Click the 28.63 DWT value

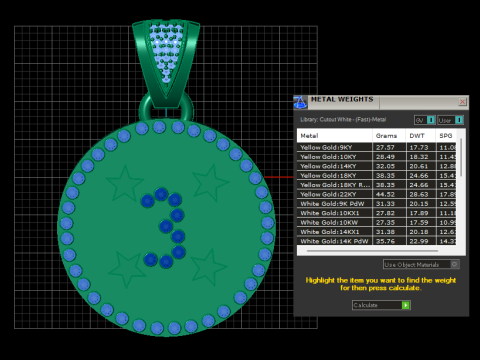[419, 194]
